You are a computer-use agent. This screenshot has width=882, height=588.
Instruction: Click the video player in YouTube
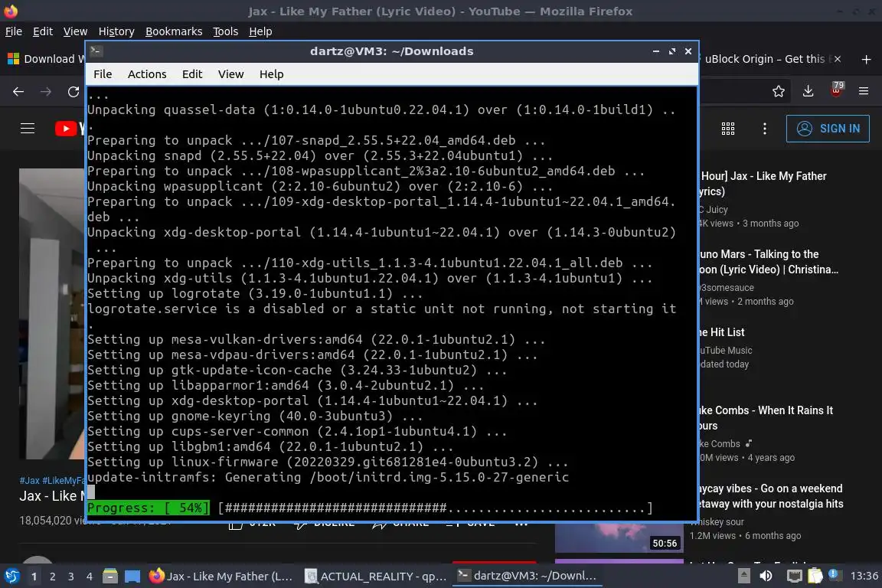(52, 313)
